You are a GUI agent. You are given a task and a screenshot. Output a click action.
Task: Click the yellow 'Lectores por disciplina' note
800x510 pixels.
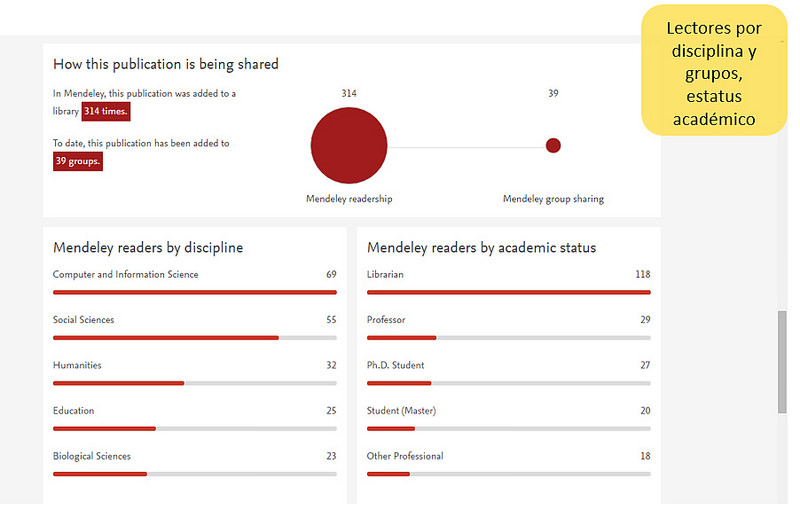[x=713, y=73]
